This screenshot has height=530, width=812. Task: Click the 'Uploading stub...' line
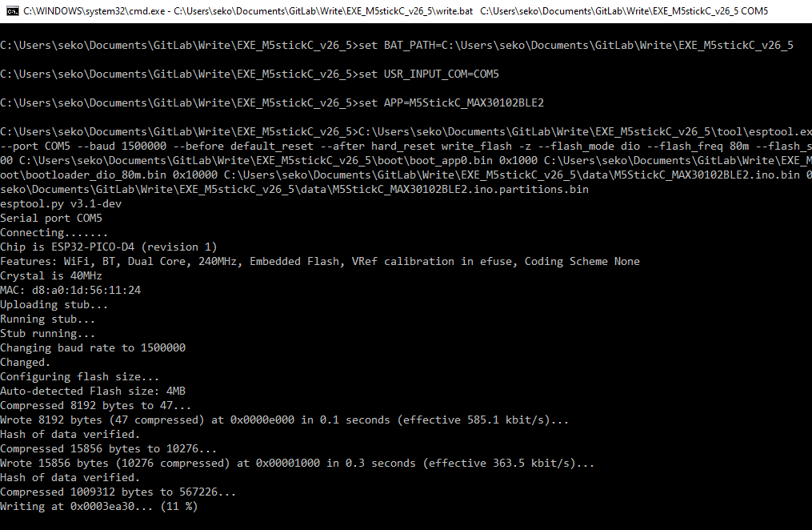(x=54, y=305)
